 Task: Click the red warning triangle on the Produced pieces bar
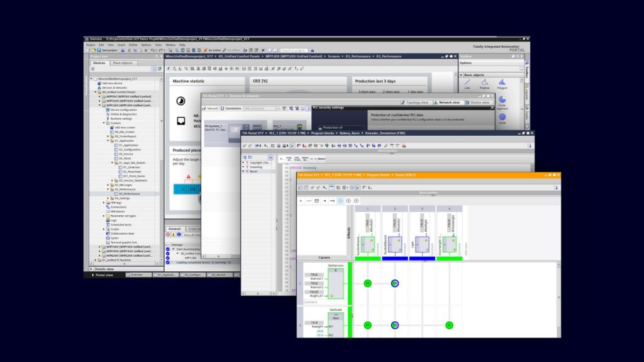[189, 177]
